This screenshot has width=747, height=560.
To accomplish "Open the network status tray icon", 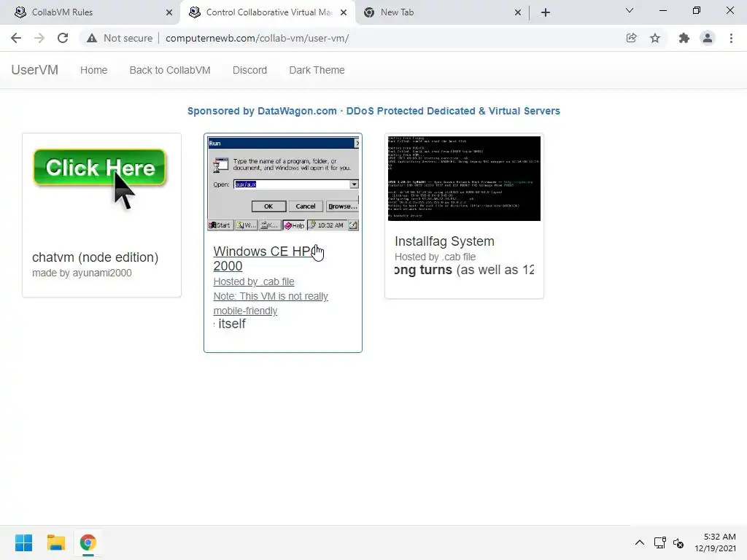I will click(659, 542).
